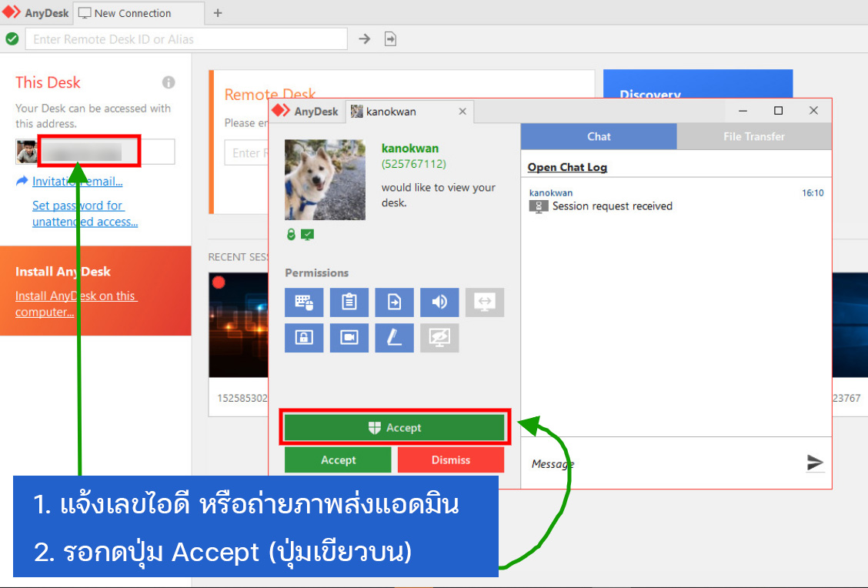This screenshot has height=588, width=868.
Task: Click the green connection status check icon
Action: click(x=12, y=38)
